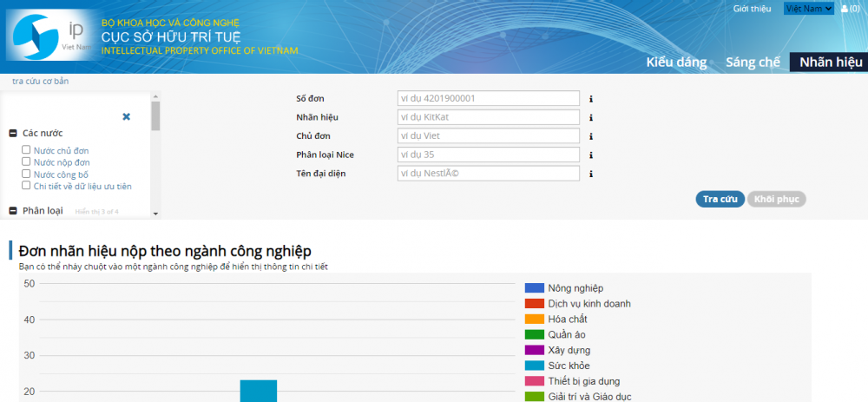This screenshot has width=868, height=402.
Task: Switch to the Sáng chế tab
Action: pos(753,63)
